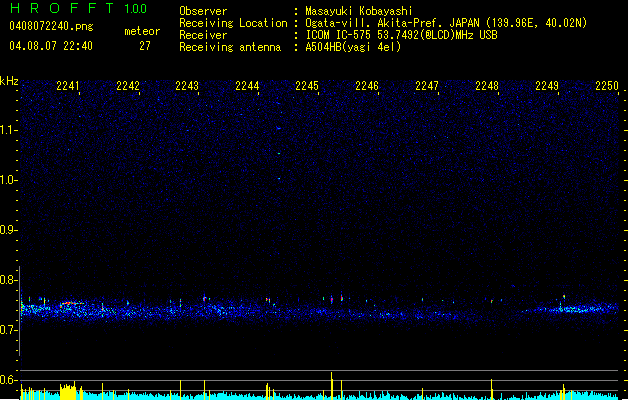
Task: Click the Observer label
Action: tap(203, 11)
